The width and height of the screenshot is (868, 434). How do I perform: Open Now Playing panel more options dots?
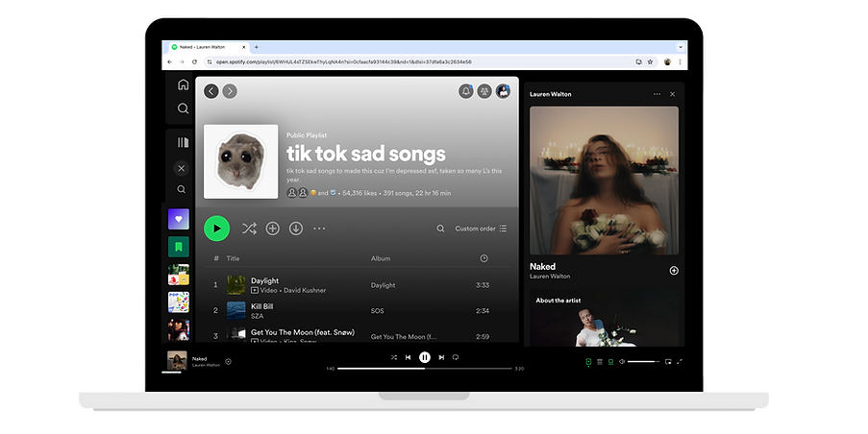[657, 94]
